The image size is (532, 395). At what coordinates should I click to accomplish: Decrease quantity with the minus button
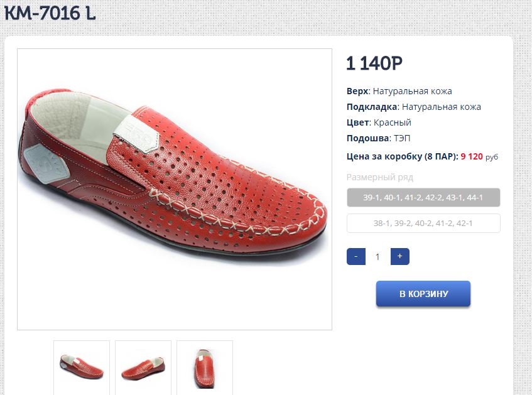[x=356, y=256]
